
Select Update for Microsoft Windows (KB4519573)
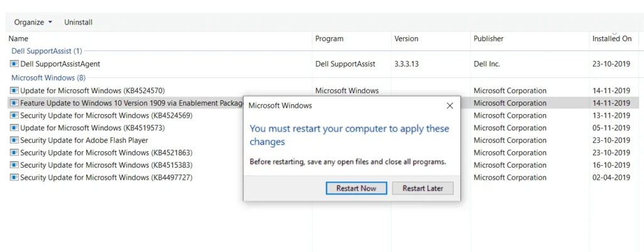coord(92,128)
